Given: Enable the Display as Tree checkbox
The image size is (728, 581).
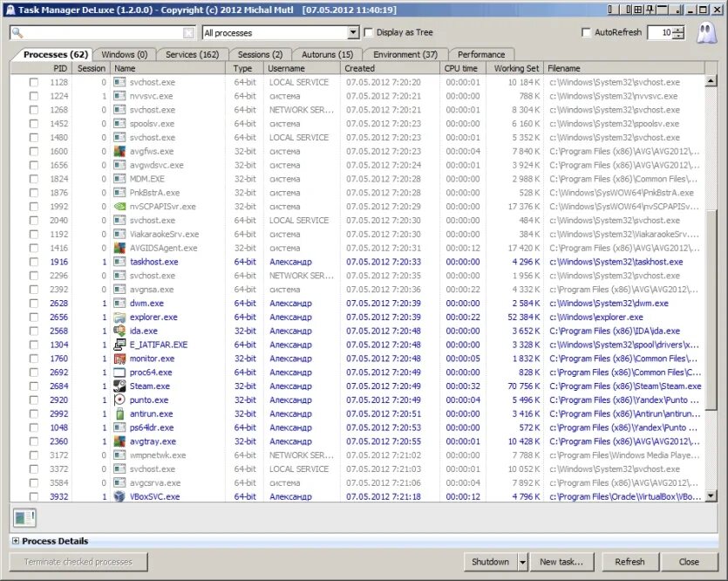Looking at the screenshot, I should [x=369, y=32].
